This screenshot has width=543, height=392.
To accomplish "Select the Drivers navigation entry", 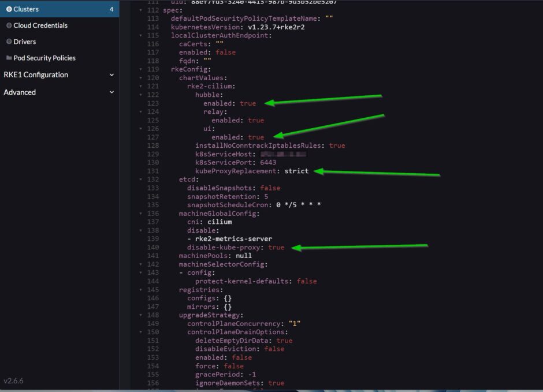I will (24, 42).
